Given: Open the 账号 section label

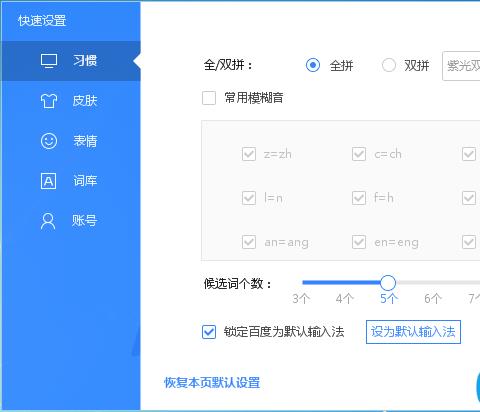Looking at the screenshot, I should (x=85, y=221).
